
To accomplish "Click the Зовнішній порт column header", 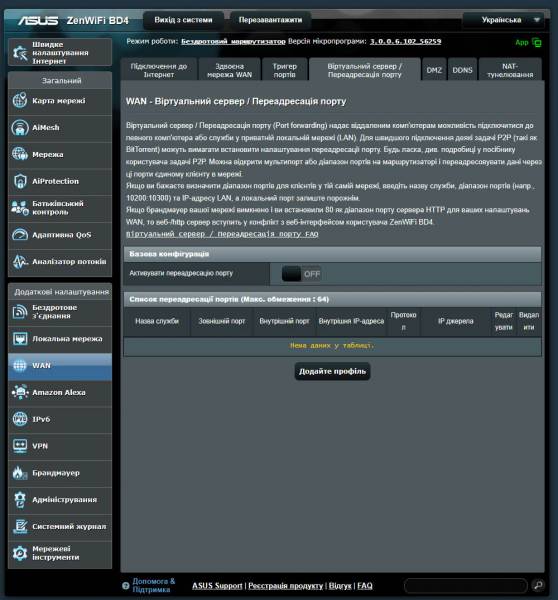I will coord(222,321).
